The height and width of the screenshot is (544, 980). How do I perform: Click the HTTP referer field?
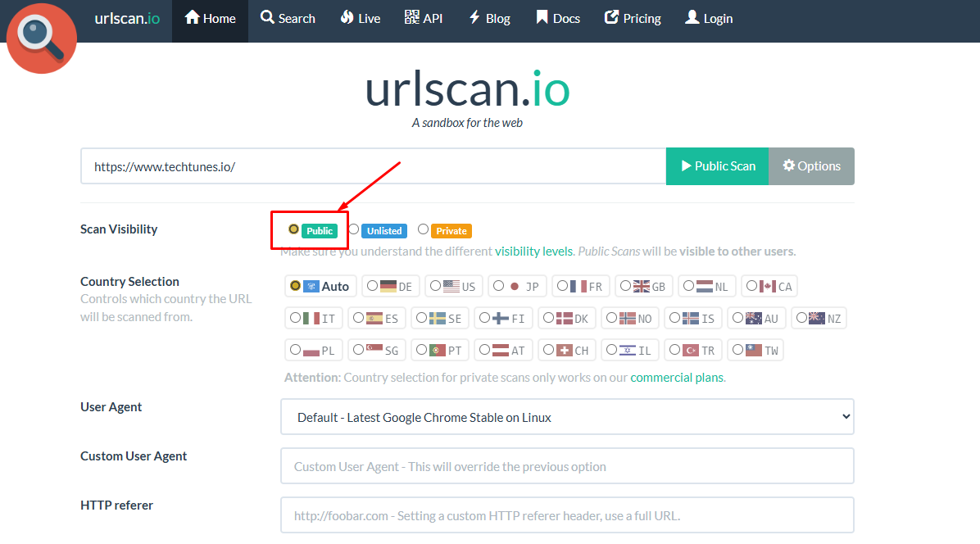[567, 515]
